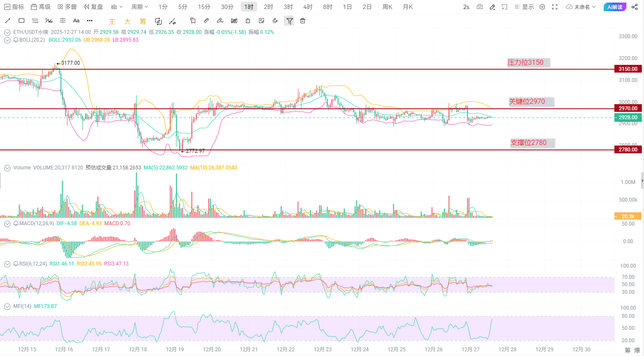644x356 pixels.
Task: Open the 高级 advanced menu
Action: (x=41, y=7)
